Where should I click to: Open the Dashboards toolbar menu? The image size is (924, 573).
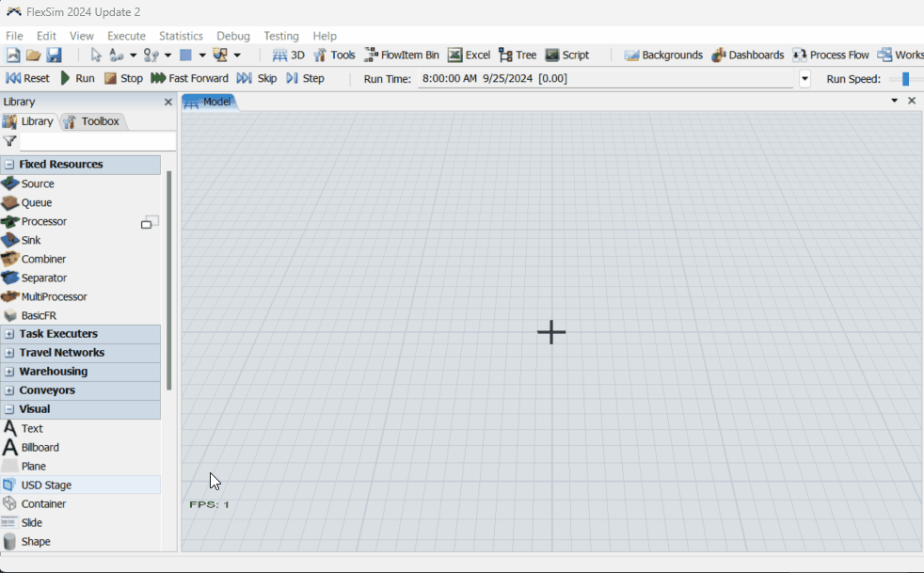tap(748, 55)
